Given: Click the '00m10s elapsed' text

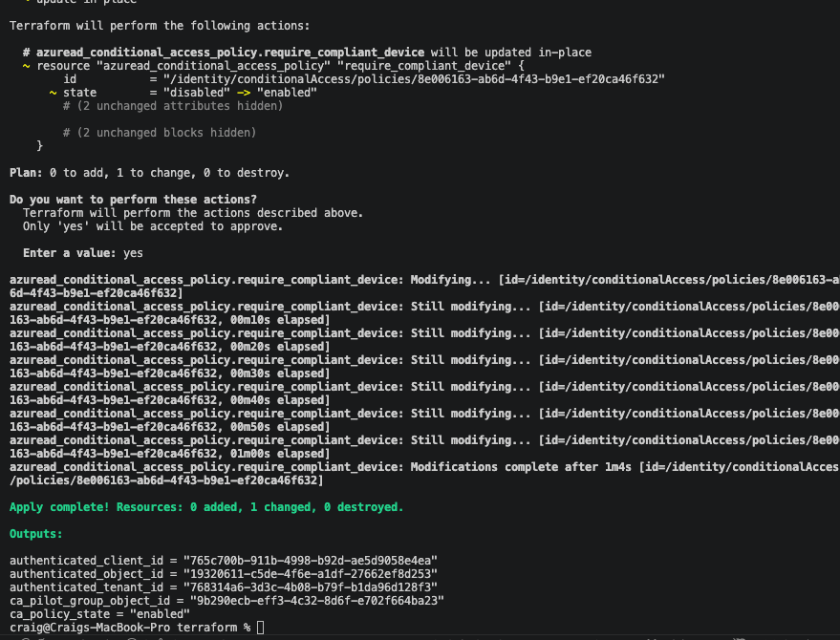Looking at the screenshot, I should pos(277,320).
